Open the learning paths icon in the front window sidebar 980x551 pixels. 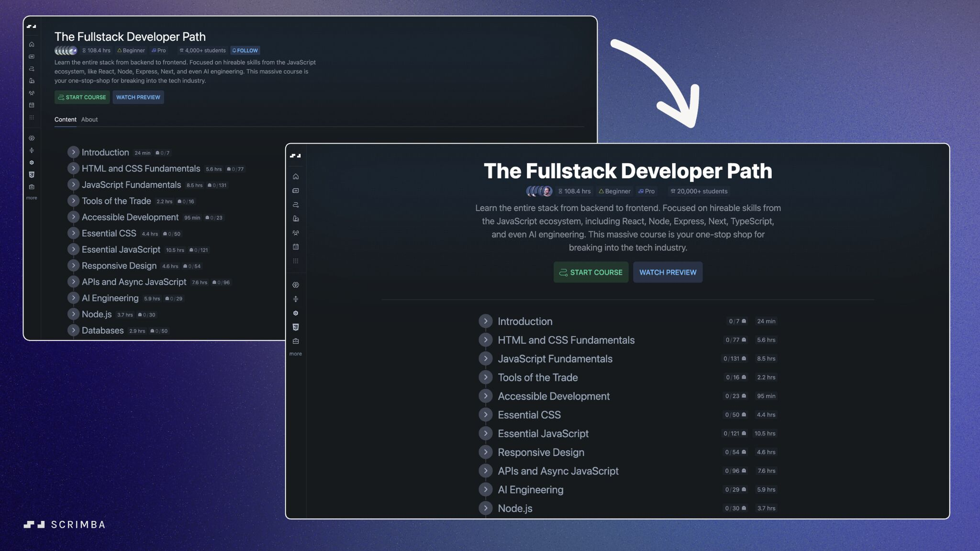click(296, 205)
